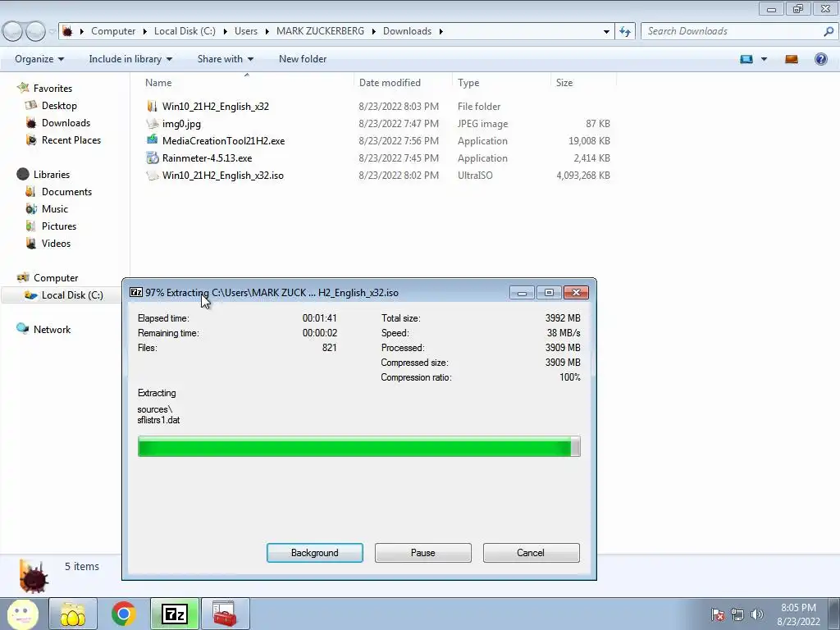
Task: Open the volume speaker icon
Action: pos(757,614)
